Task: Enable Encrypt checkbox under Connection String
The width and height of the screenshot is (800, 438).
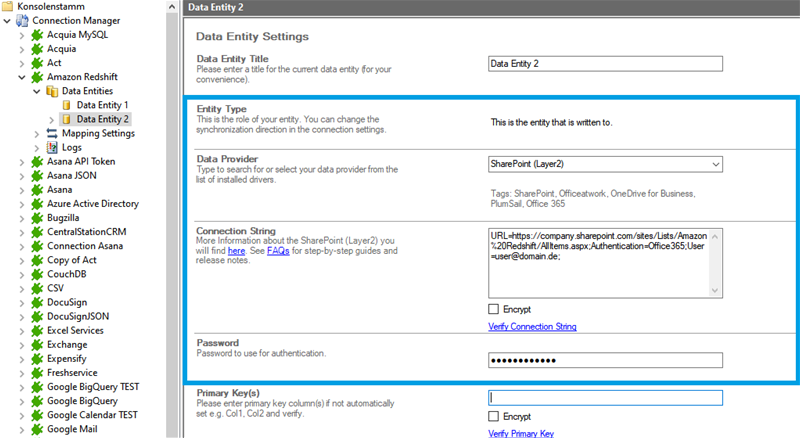Action: [x=494, y=309]
